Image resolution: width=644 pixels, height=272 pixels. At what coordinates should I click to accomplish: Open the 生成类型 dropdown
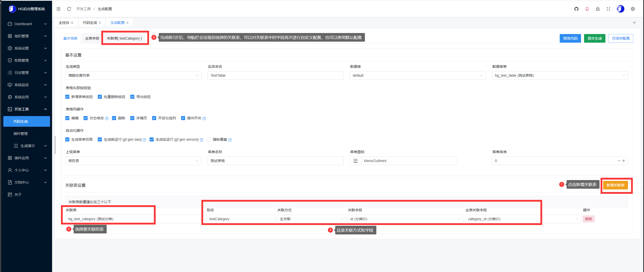click(133, 75)
